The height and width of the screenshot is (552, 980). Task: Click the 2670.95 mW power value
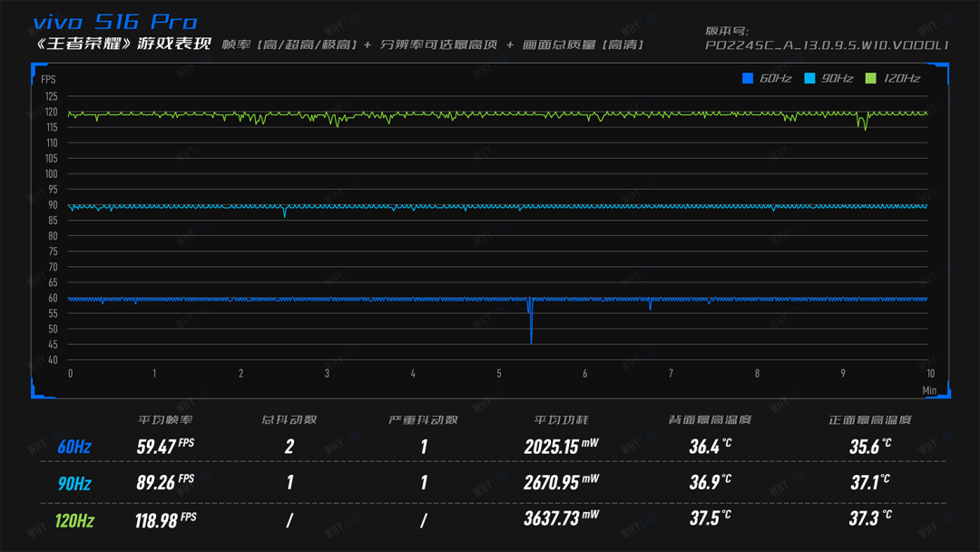point(562,482)
